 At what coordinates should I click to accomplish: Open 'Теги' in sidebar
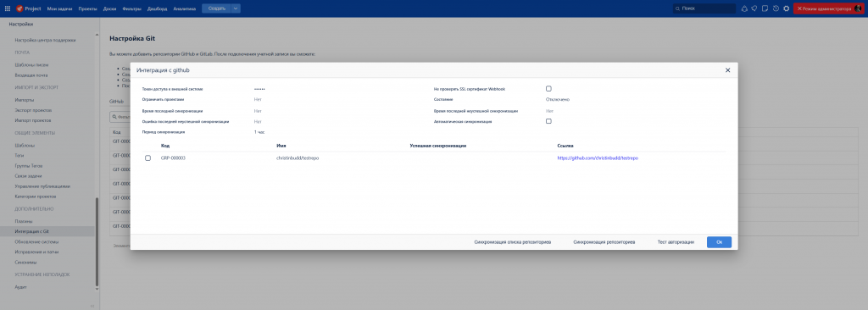pyautogui.click(x=19, y=156)
